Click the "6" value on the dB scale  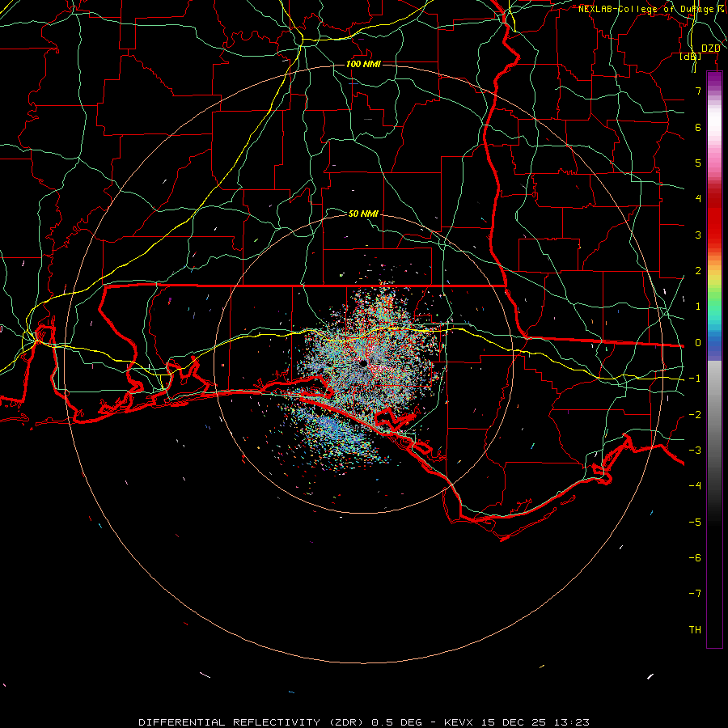pyautogui.click(x=698, y=127)
